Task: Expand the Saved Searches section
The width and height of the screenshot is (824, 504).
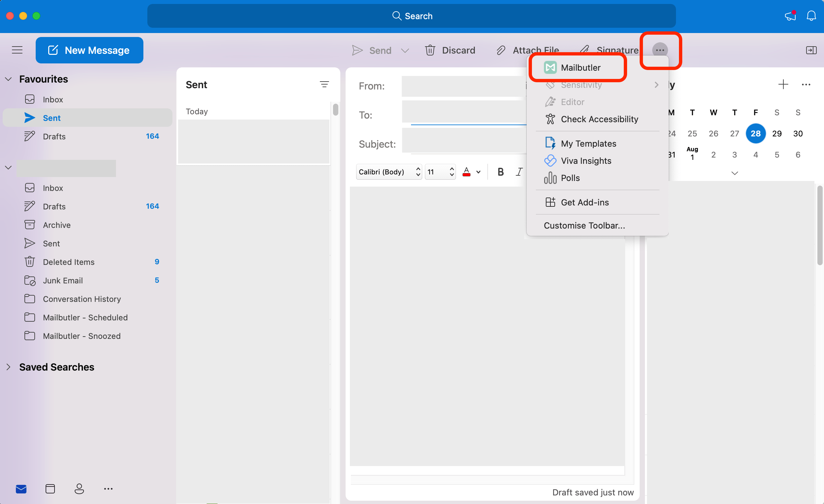Action: [x=8, y=367]
